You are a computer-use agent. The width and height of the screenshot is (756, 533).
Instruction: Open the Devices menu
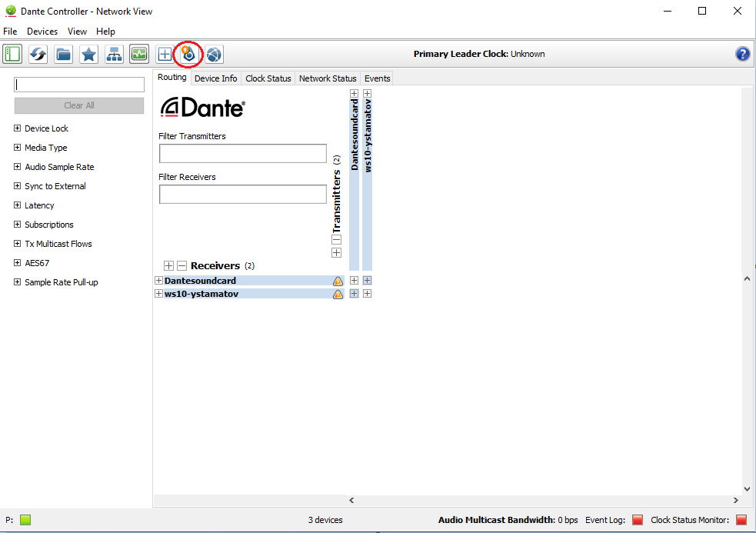[42, 32]
